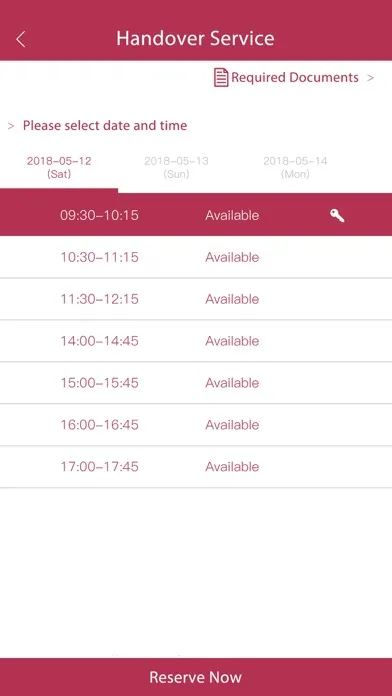
Task: Pick the 16:00–16:45 time slot
Action: click(196, 425)
